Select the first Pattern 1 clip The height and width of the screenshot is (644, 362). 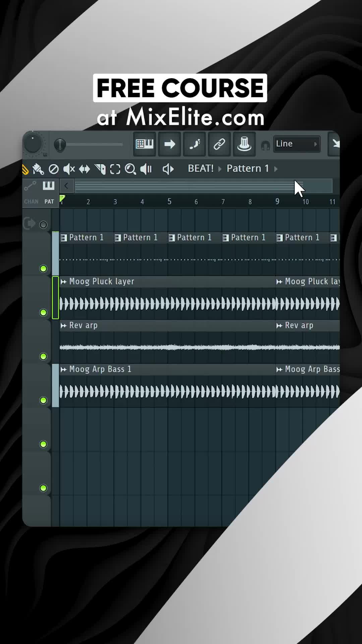[86, 254]
